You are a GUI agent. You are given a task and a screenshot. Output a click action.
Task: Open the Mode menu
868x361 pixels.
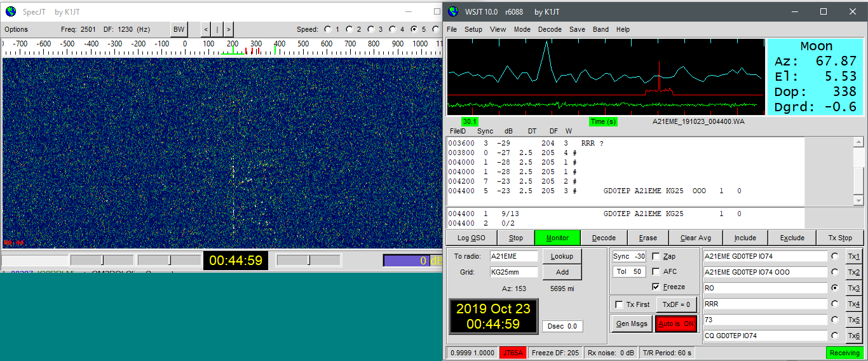click(x=522, y=29)
